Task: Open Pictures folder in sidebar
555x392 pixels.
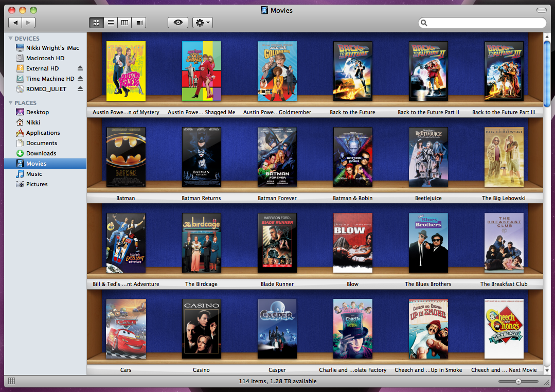Action: click(x=45, y=184)
